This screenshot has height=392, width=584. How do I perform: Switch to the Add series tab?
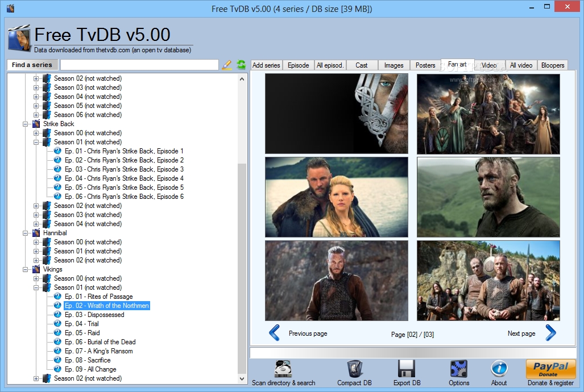click(x=266, y=65)
